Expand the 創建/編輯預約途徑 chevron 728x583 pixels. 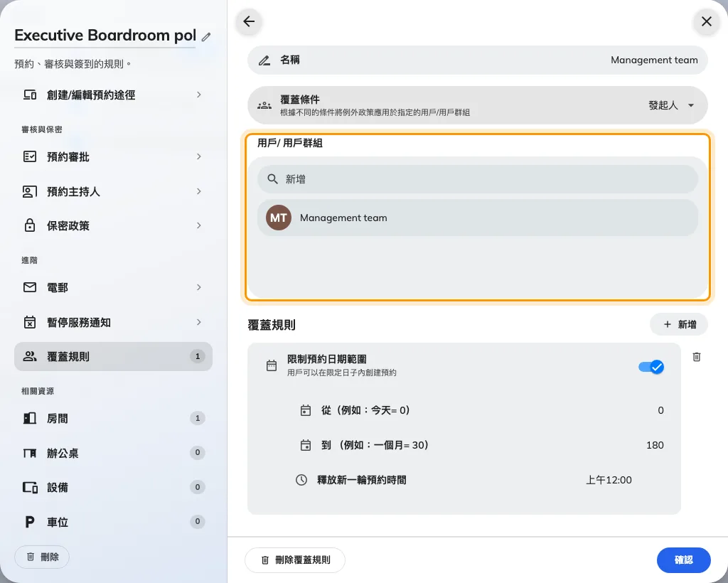[x=199, y=95]
